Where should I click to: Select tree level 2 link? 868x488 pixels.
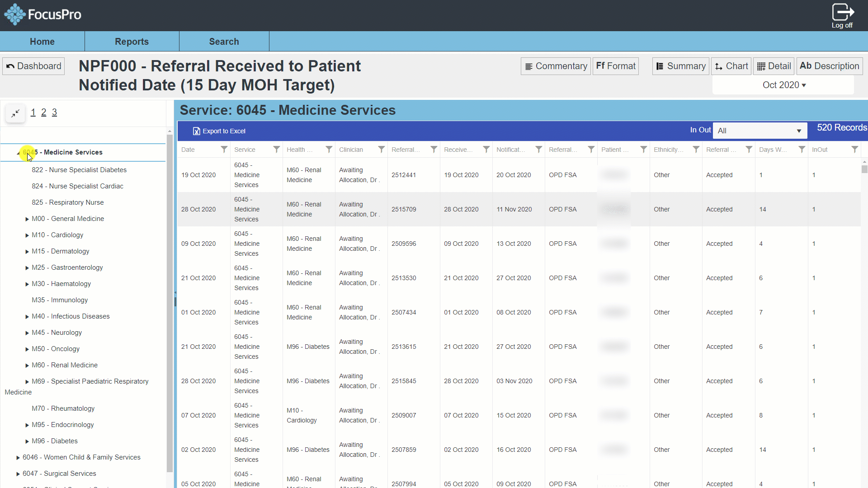(44, 113)
